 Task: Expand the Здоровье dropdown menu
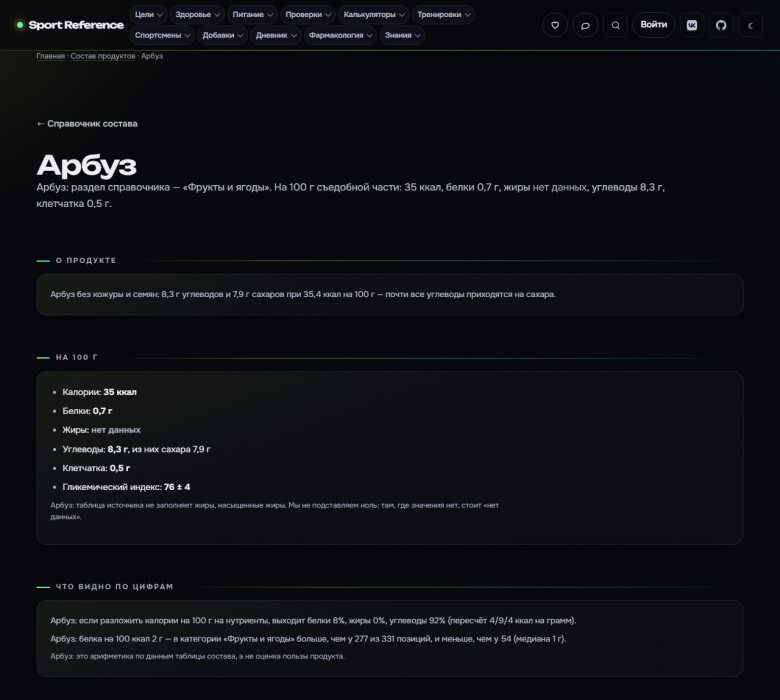coord(197,14)
